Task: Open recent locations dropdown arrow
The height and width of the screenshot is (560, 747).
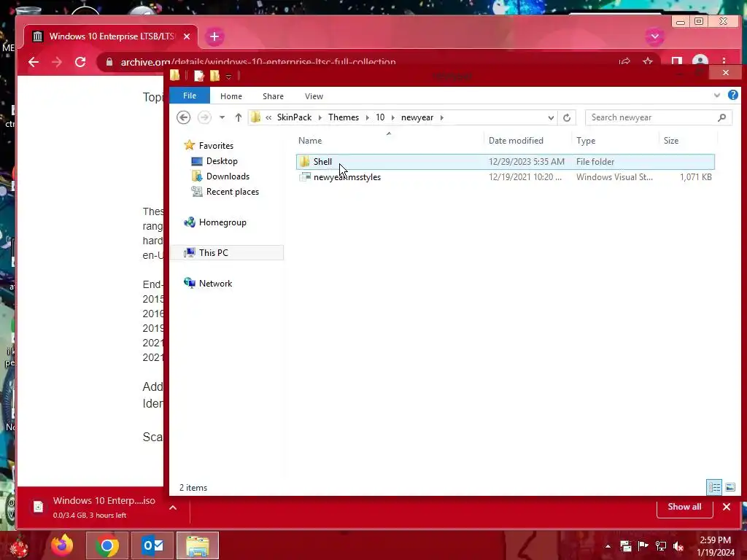Action: [x=222, y=117]
